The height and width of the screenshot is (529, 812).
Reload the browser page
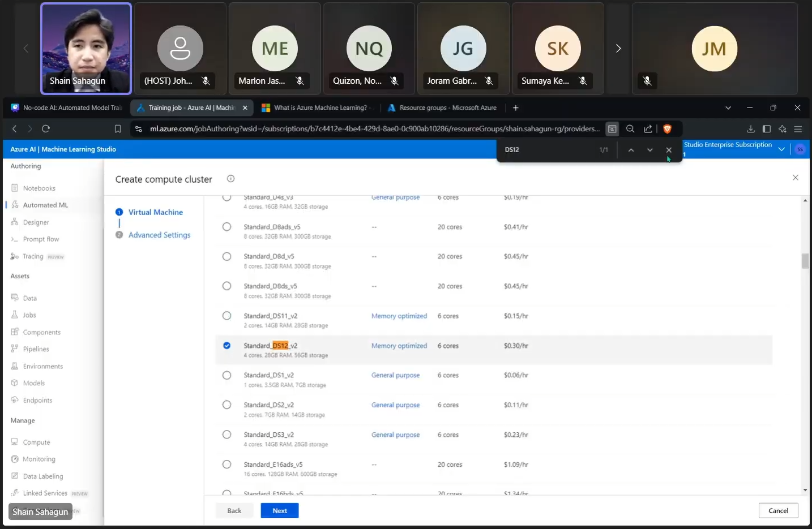[46, 129]
